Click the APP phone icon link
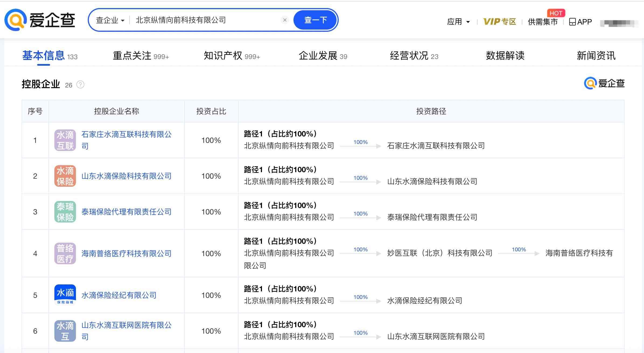644x353 pixels. pos(580,22)
